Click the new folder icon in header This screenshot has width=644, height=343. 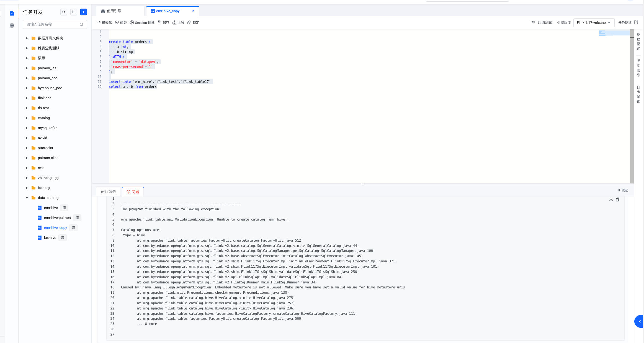tap(74, 12)
